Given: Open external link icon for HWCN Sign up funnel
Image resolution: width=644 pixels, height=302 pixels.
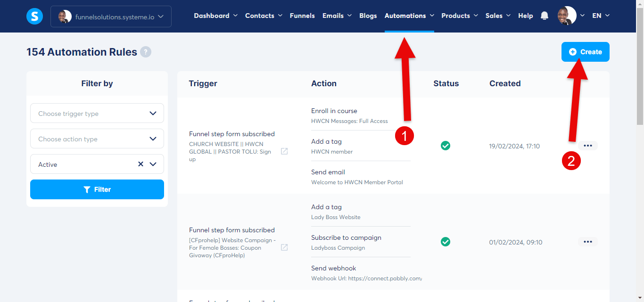Looking at the screenshot, I should click(284, 151).
